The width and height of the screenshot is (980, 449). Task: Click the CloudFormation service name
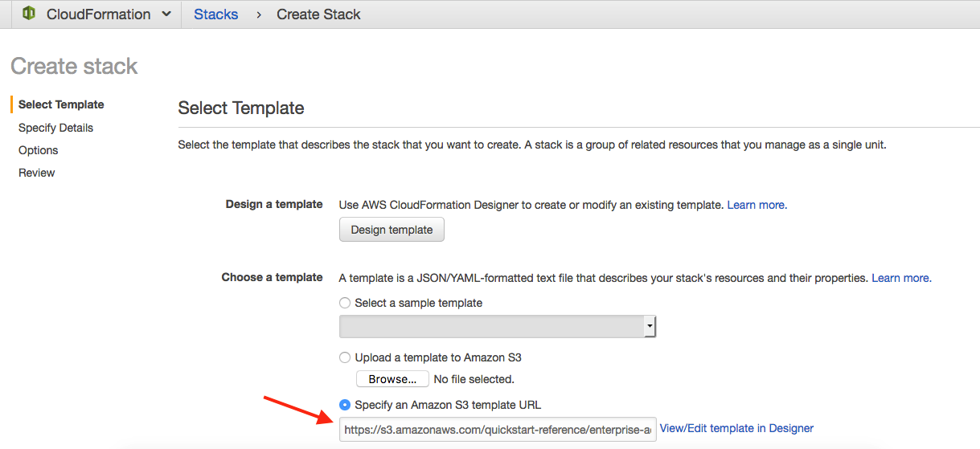(98, 14)
